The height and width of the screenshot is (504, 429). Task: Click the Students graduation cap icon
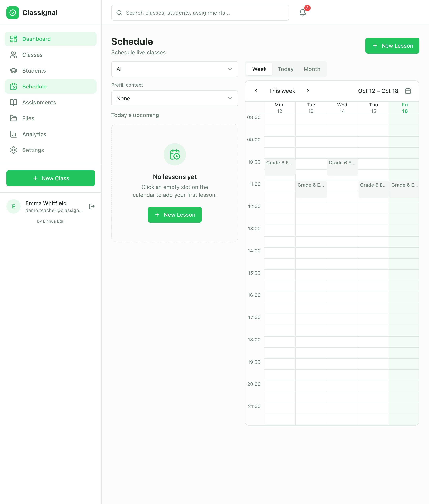pos(13,71)
